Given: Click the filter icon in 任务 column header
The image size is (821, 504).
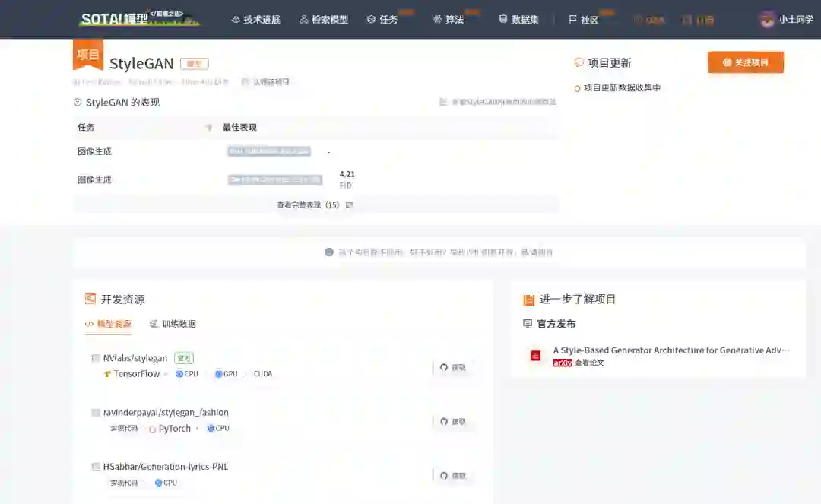Looking at the screenshot, I should 209,127.
